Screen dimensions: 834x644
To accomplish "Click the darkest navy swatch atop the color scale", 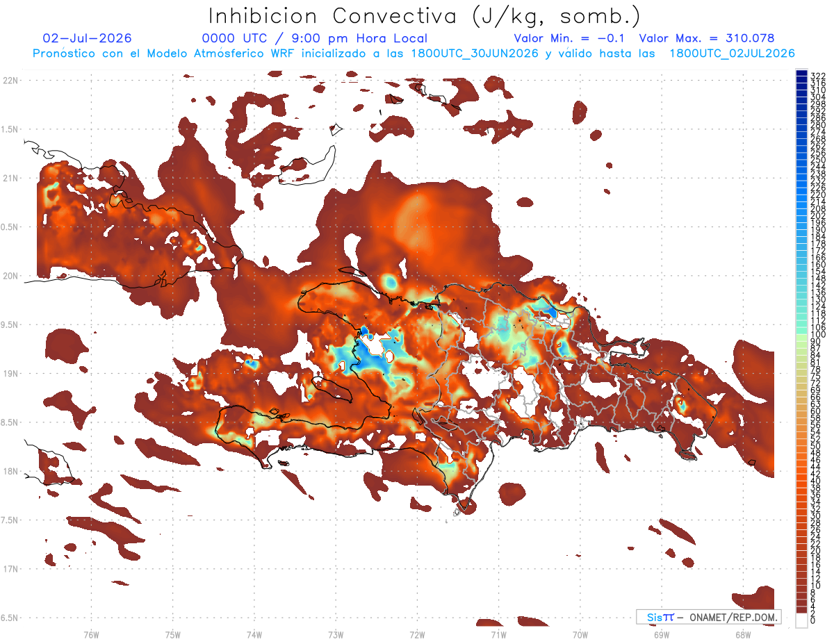I will point(801,73).
